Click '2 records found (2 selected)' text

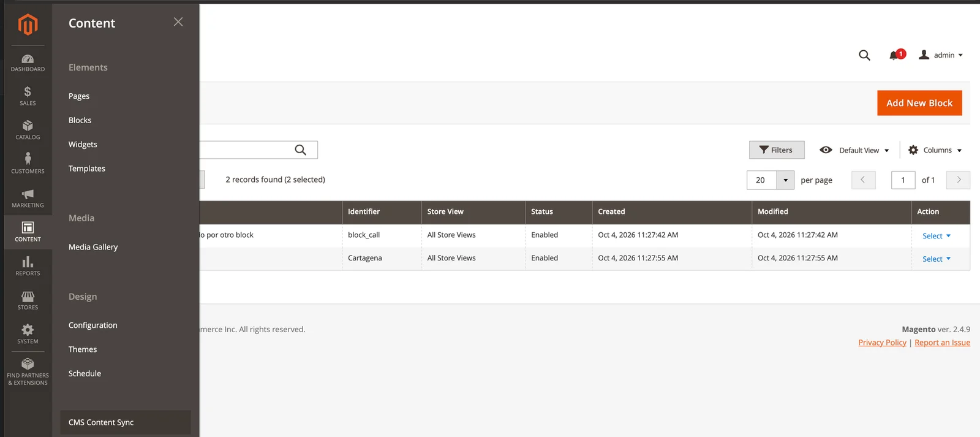(275, 180)
